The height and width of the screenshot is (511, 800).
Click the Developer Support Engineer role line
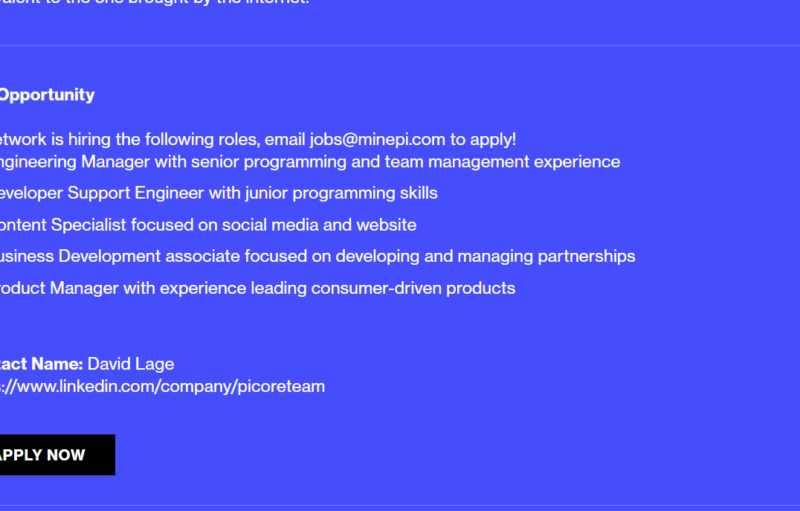click(218, 193)
